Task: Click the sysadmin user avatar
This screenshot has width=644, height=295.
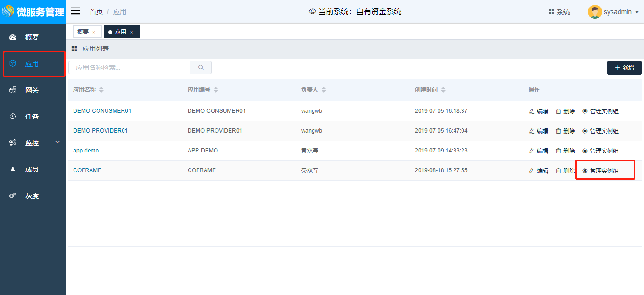Action: 594,12
